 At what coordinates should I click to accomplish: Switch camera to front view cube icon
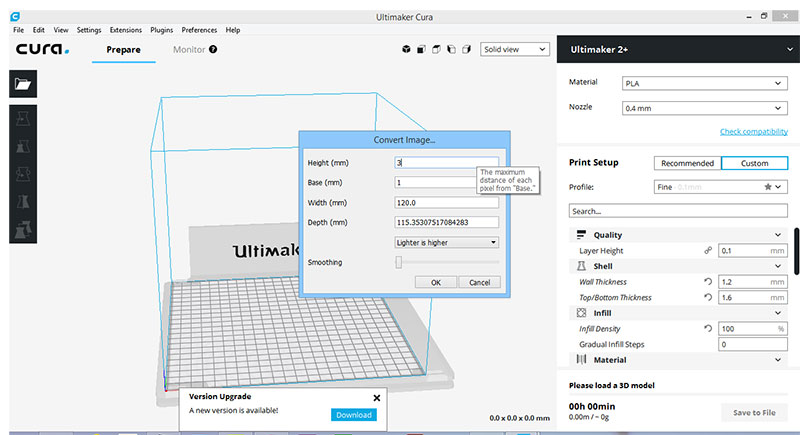point(421,49)
